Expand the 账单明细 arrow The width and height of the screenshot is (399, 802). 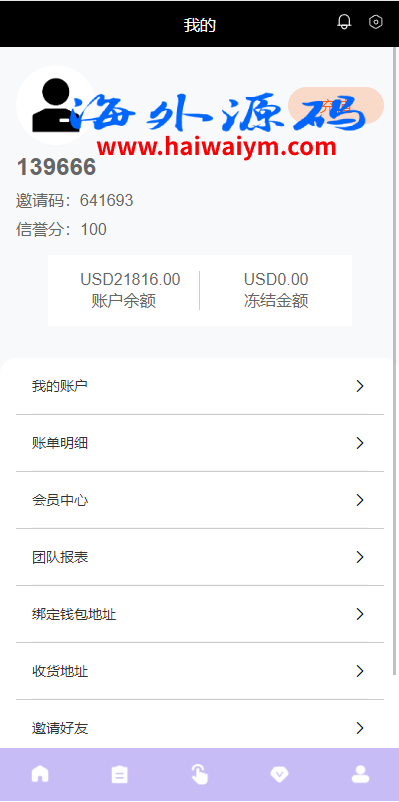click(x=360, y=443)
